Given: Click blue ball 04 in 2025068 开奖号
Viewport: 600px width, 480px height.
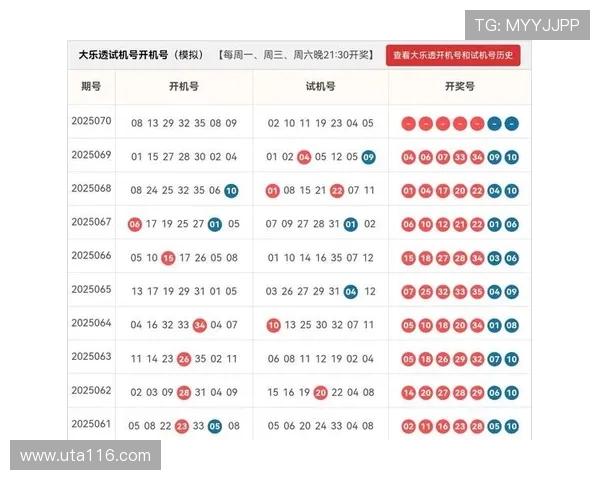Looking at the screenshot, I should [x=494, y=191].
